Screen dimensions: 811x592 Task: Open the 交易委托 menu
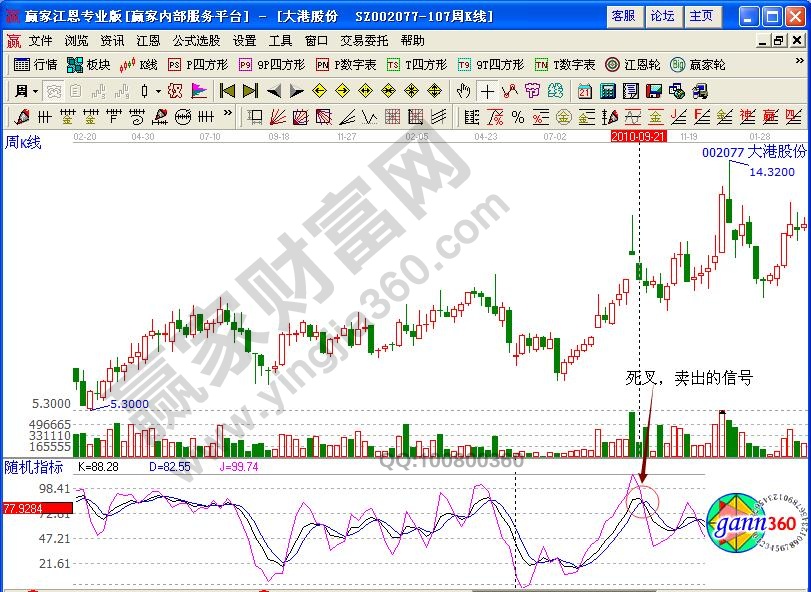click(363, 41)
